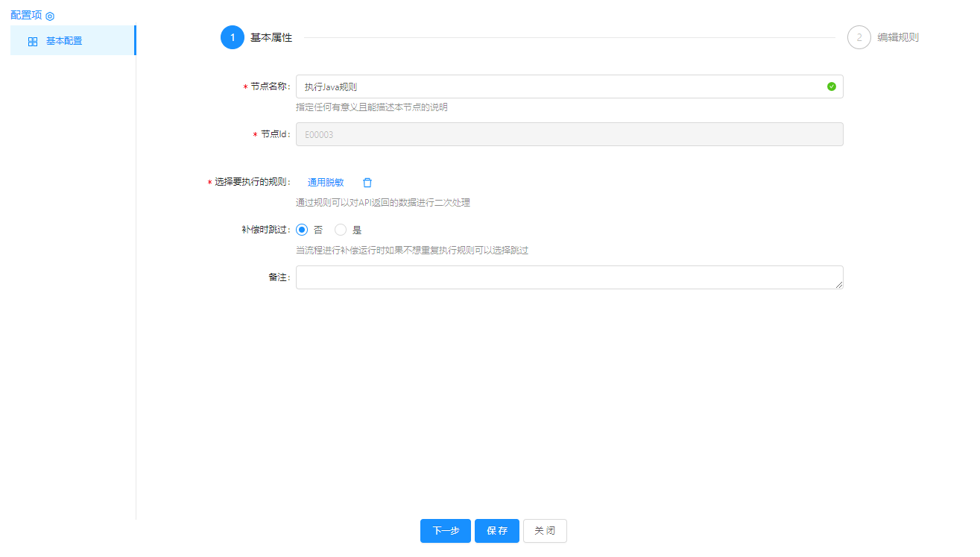
Task: Select the 基本配置 sidebar item
Action: coord(72,41)
